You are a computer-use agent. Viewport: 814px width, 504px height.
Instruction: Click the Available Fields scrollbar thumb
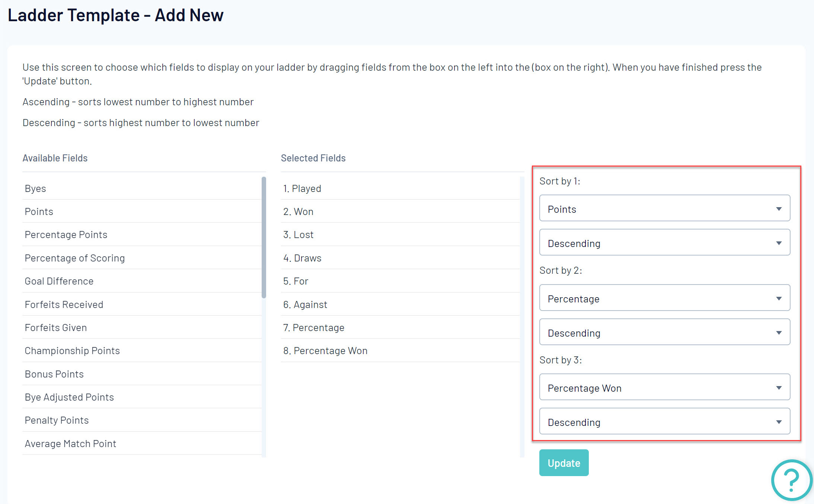pos(264,237)
